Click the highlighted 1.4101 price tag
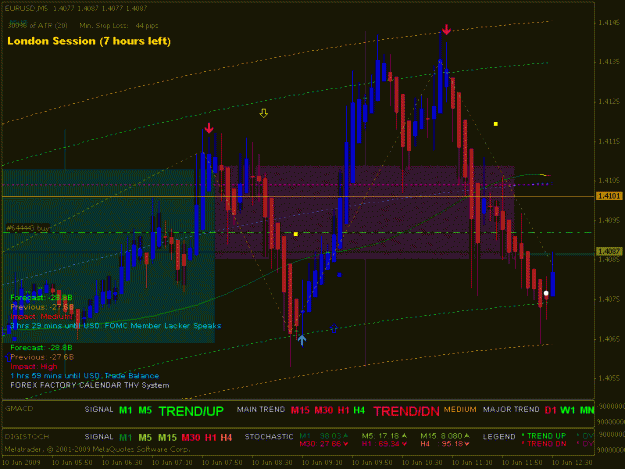 click(x=609, y=196)
